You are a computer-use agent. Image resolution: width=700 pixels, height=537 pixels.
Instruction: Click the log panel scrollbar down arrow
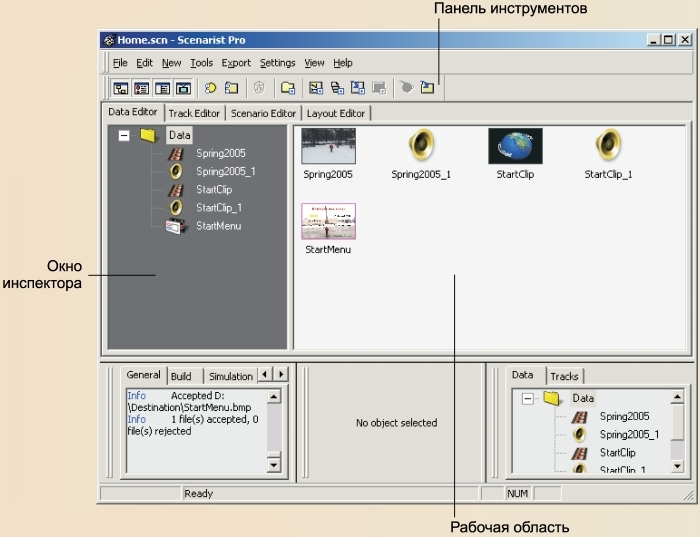[x=273, y=465]
